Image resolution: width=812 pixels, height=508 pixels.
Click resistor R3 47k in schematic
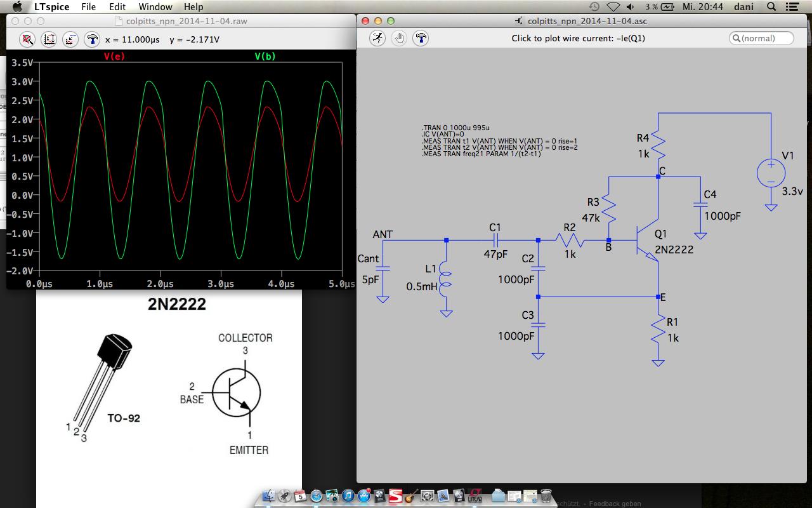pyautogui.click(x=608, y=210)
